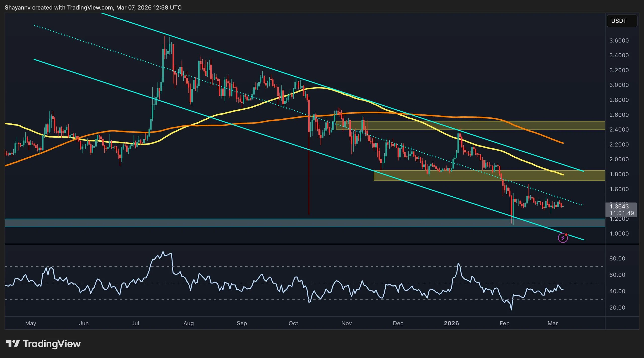The height and width of the screenshot is (358, 644).
Task: Open the Shayannv TradingView.com attribution link
Action: point(93,8)
